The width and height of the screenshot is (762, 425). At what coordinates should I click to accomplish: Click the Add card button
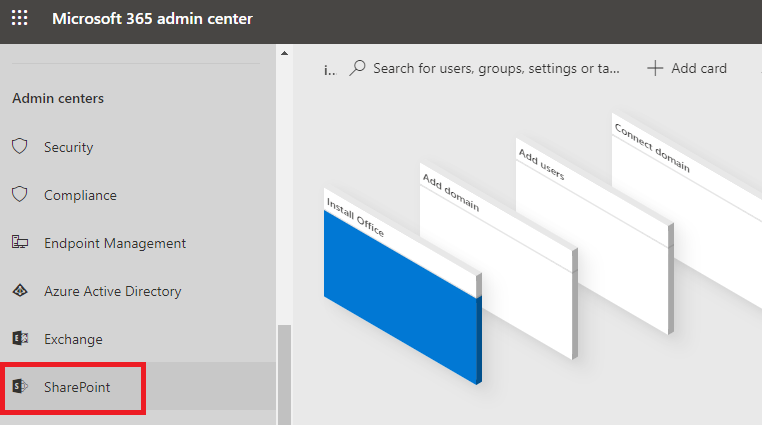(x=687, y=68)
